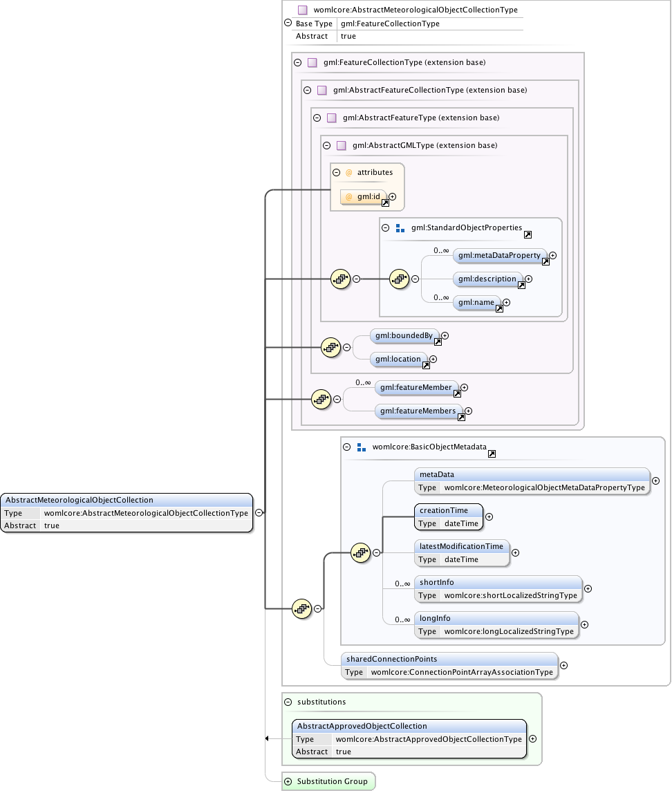Click the sequence compositor inside gml:StandardObjectProperties
Screen dimensions: 672x793
pos(399,279)
